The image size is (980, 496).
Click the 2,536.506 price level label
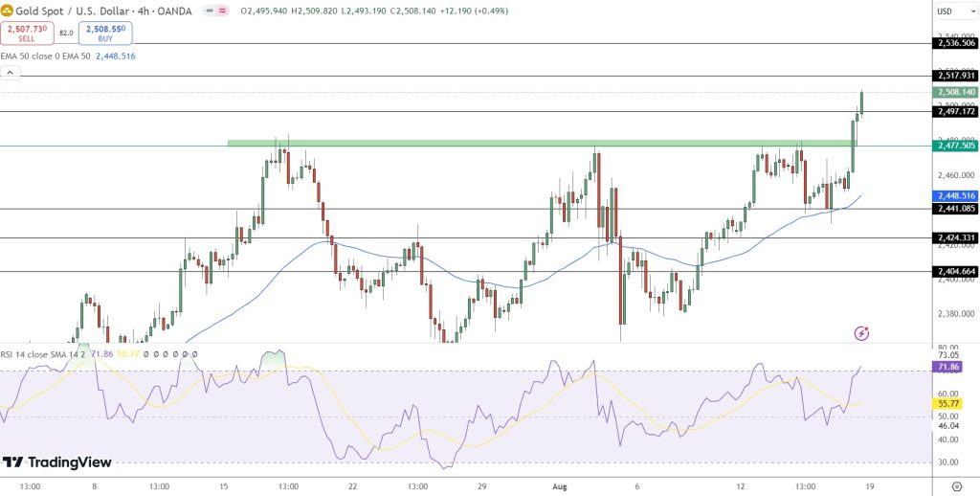(x=954, y=43)
